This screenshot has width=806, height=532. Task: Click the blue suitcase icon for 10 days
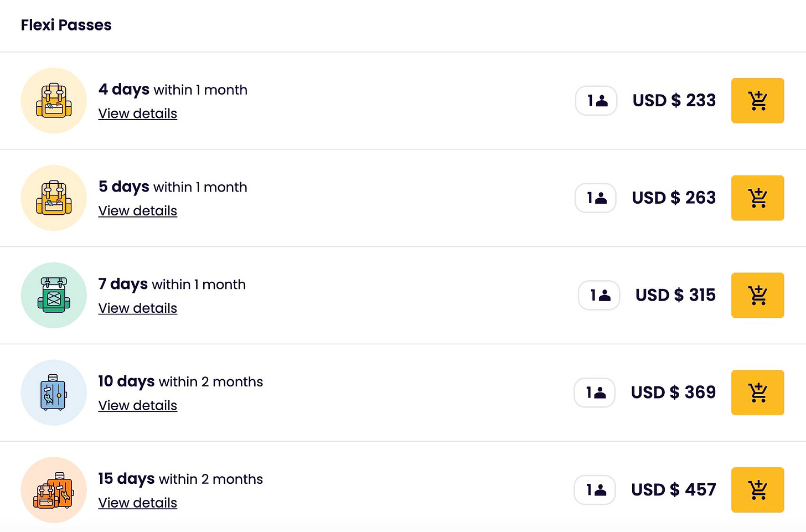(x=54, y=392)
